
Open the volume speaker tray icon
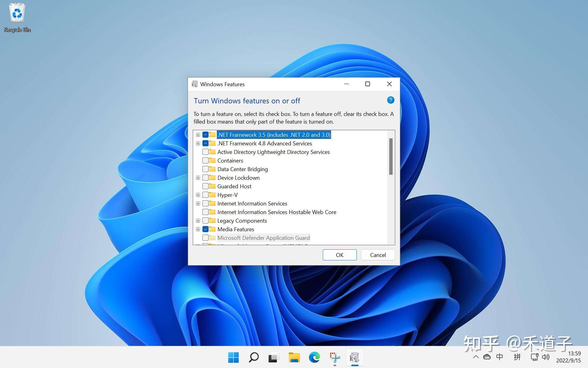click(x=545, y=357)
